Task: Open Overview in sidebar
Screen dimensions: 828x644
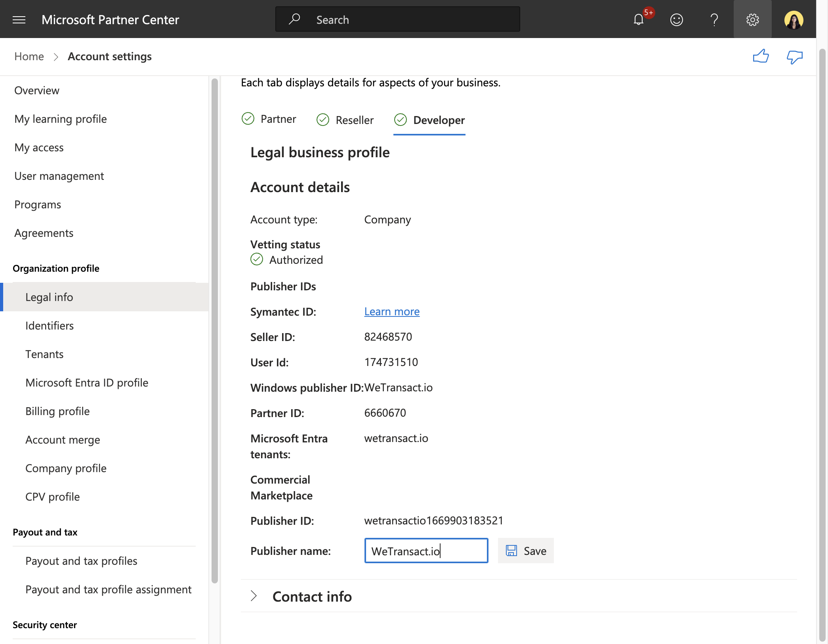Action: point(37,90)
